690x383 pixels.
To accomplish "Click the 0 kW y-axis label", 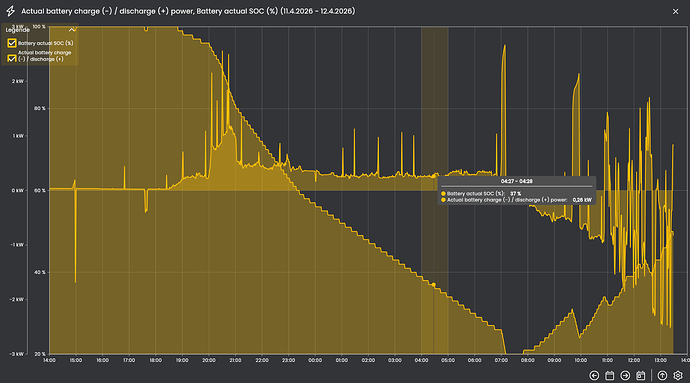I will coord(18,191).
